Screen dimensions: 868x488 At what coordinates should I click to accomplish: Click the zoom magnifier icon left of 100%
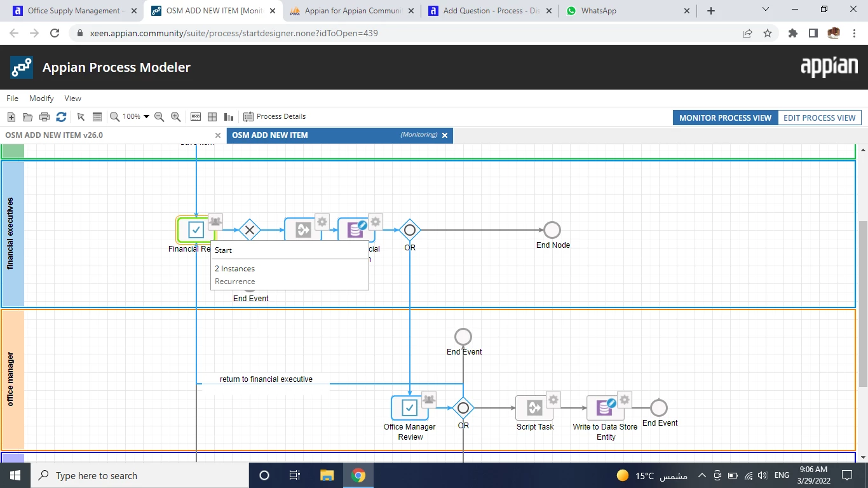115,117
